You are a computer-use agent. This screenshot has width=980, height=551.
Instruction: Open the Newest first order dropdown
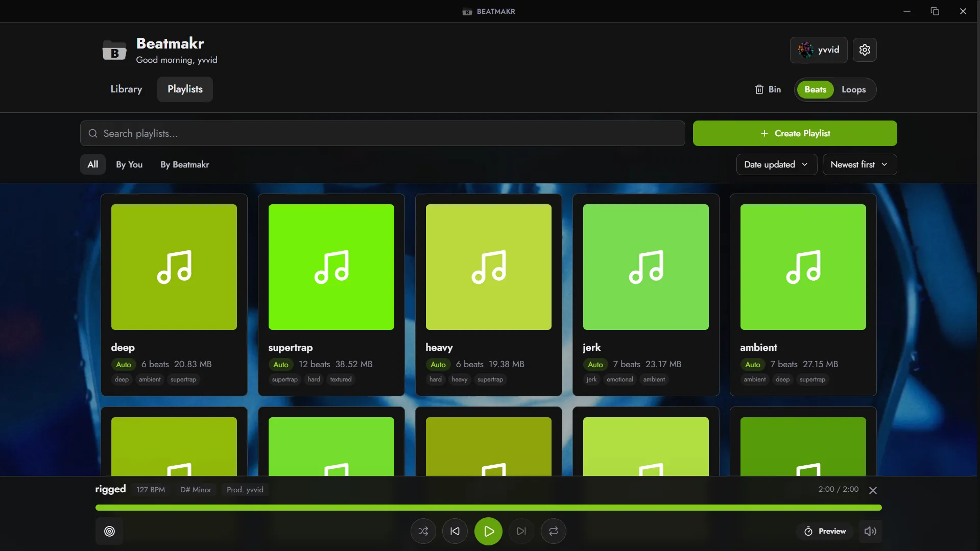(859, 164)
